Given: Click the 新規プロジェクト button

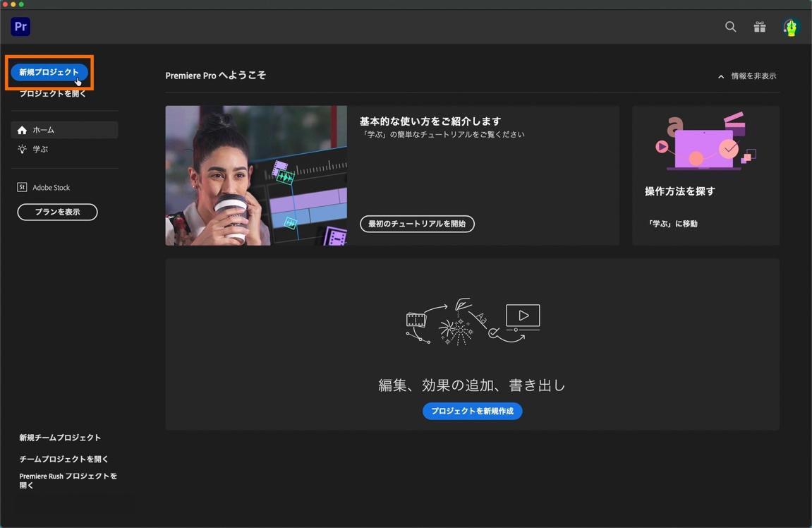Looking at the screenshot, I should click(49, 72).
